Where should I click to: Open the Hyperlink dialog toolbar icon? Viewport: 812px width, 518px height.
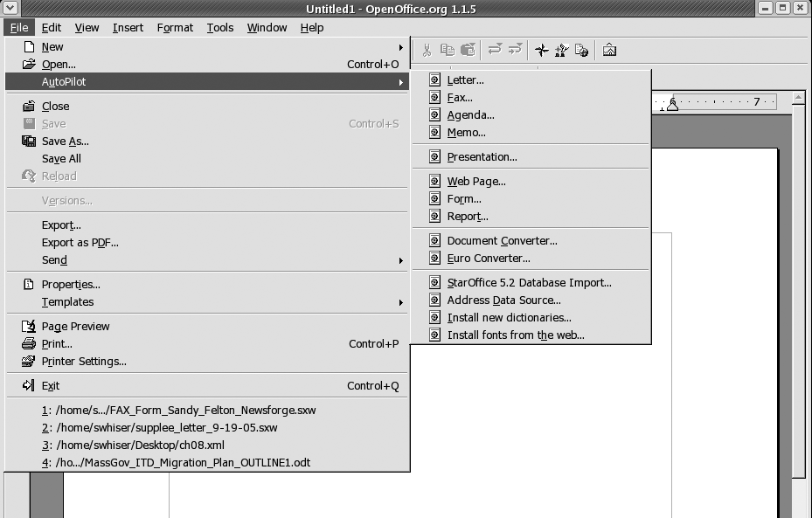coord(581,50)
